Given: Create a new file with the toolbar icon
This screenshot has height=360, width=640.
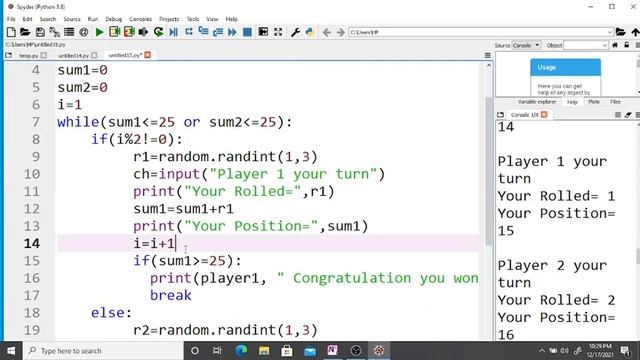Looking at the screenshot, I should (x=11, y=32).
